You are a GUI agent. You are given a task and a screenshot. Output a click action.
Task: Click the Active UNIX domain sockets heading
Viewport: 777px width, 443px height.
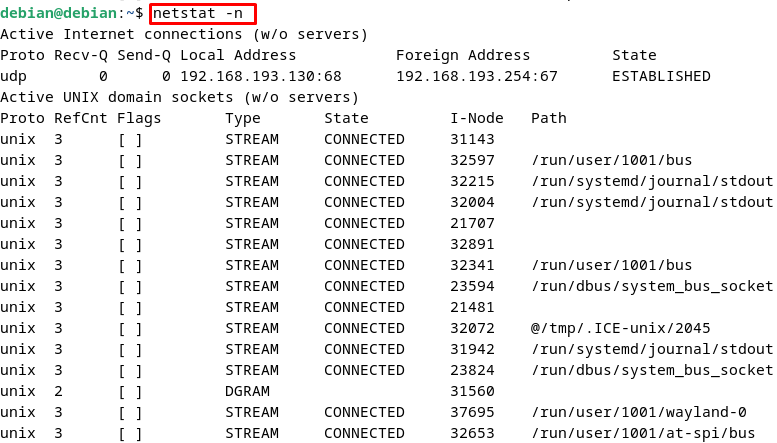179,98
